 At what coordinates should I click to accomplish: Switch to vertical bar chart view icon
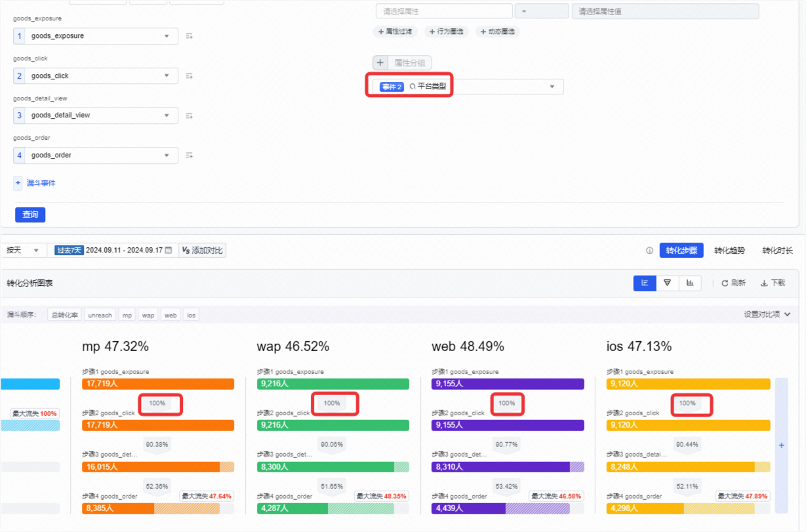coord(690,283)
